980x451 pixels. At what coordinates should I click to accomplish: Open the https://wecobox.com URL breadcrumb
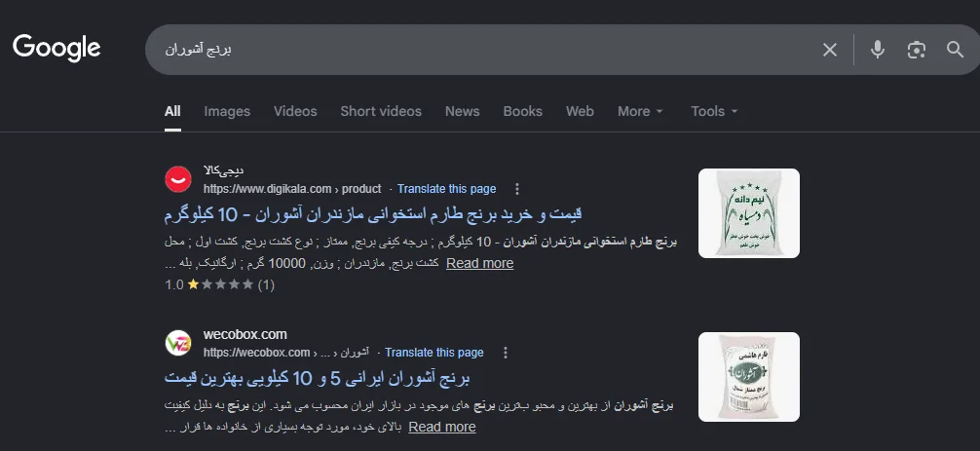coord(285,353)
